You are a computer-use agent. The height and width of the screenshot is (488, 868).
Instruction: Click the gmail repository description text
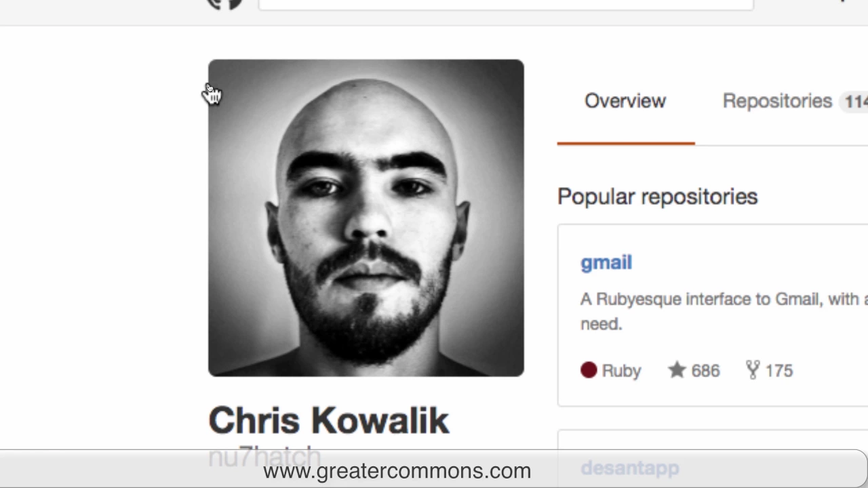[x=724, y=311]
